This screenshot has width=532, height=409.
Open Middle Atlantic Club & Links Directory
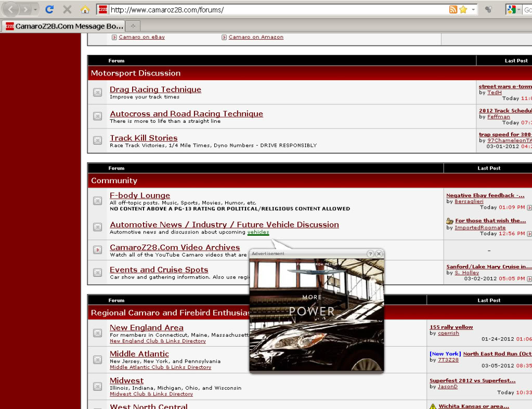tap(161, 367)
